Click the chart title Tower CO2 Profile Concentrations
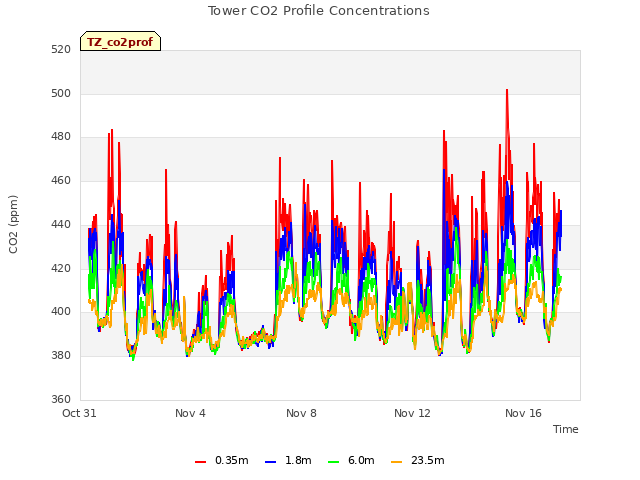 pyautogui.click(x=318, y=11)
